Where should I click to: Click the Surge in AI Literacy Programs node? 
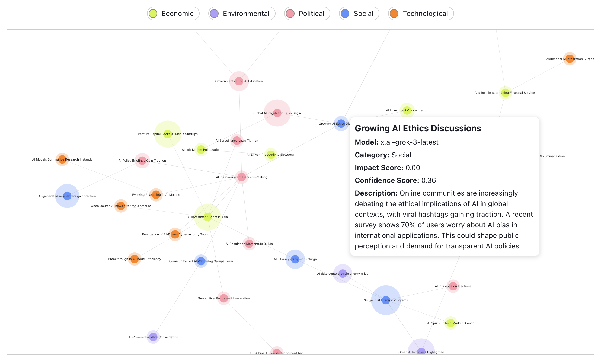click(386, 300)
